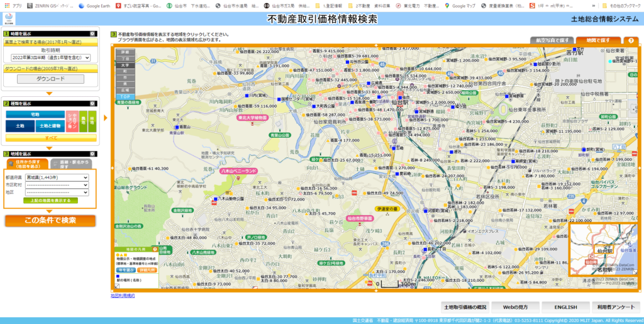Image resolution: width=644 pixels, height=324 pixels.
Task: Click the help icon in the 地図の凡例 legend header
Action: click(155, 249)
